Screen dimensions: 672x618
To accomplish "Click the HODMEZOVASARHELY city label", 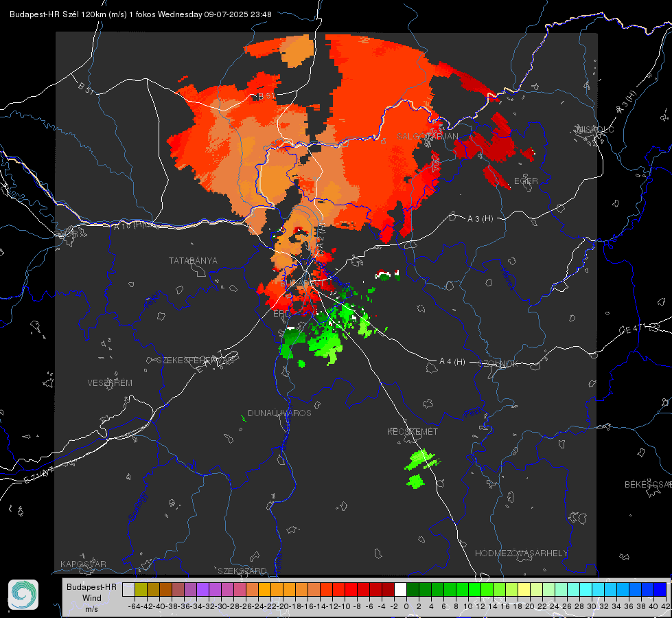I will (521, 553).
